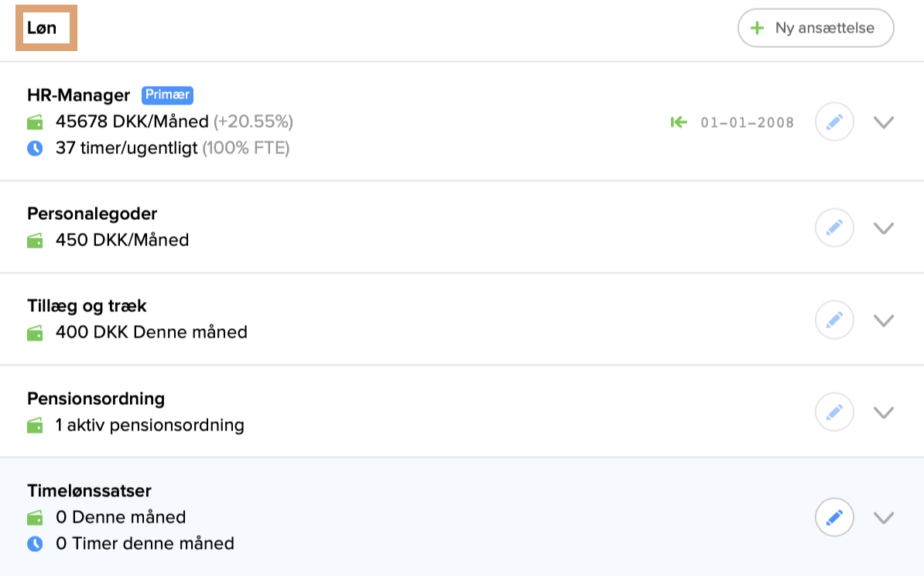Click the wallet icon beside 450 DKK/Måned
Screen dimensions: 924x576
tap(35, 241)
